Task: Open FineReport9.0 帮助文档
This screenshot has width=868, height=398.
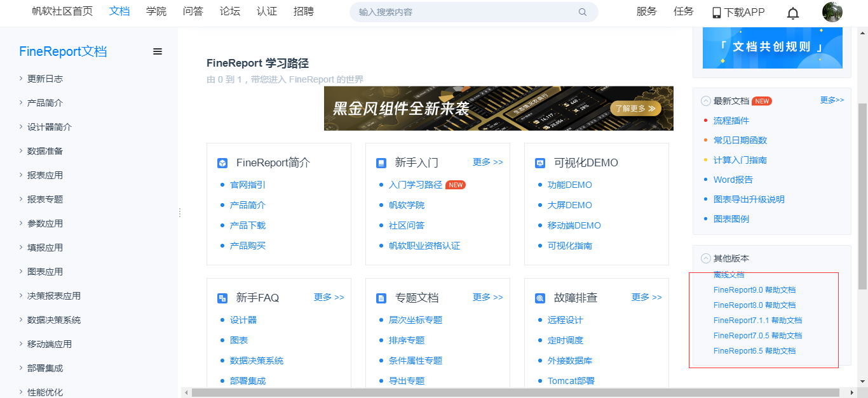Action: click(x=754, y=290)
